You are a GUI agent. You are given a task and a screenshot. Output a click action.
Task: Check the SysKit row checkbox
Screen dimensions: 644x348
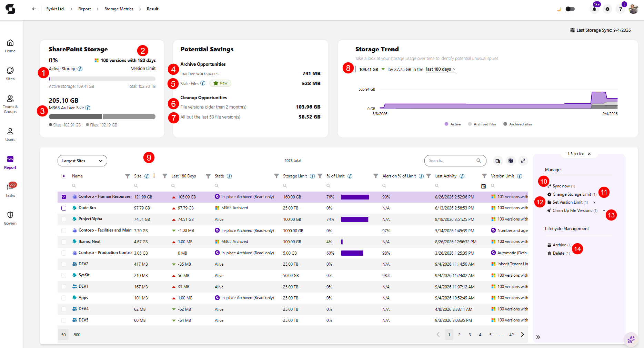pyautogui.click(x=64, y=275)
